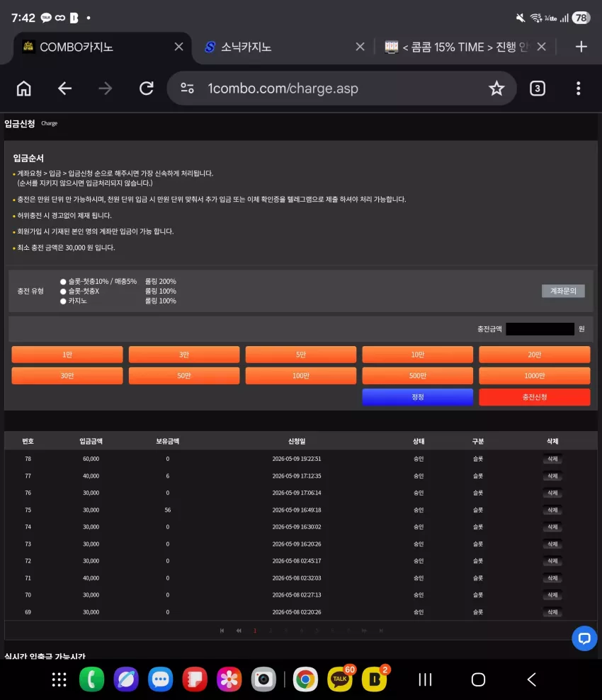
Task: Open yellow B app with 2 badge
Action: pos(375,679)
